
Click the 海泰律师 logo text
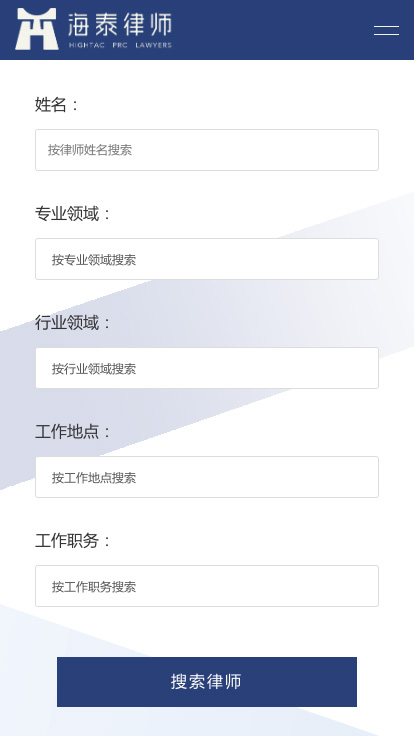point(120,24)
